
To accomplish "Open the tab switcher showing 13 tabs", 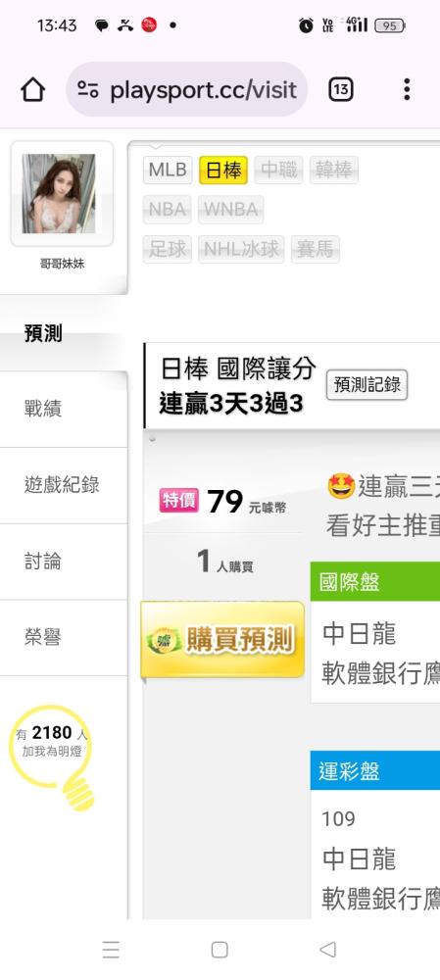I will pos(341,89).
